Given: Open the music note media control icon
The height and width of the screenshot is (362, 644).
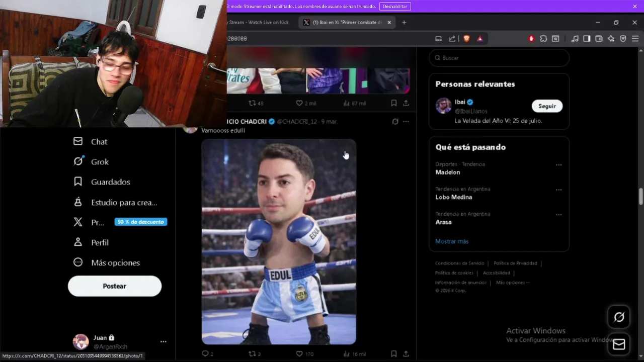Looking at the screenshot, I should coord(575,39).
